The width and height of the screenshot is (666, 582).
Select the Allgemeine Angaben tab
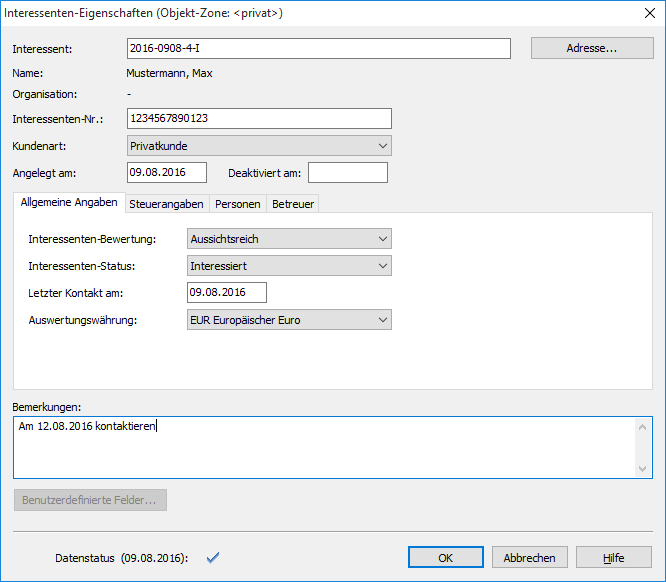(69, 203)
